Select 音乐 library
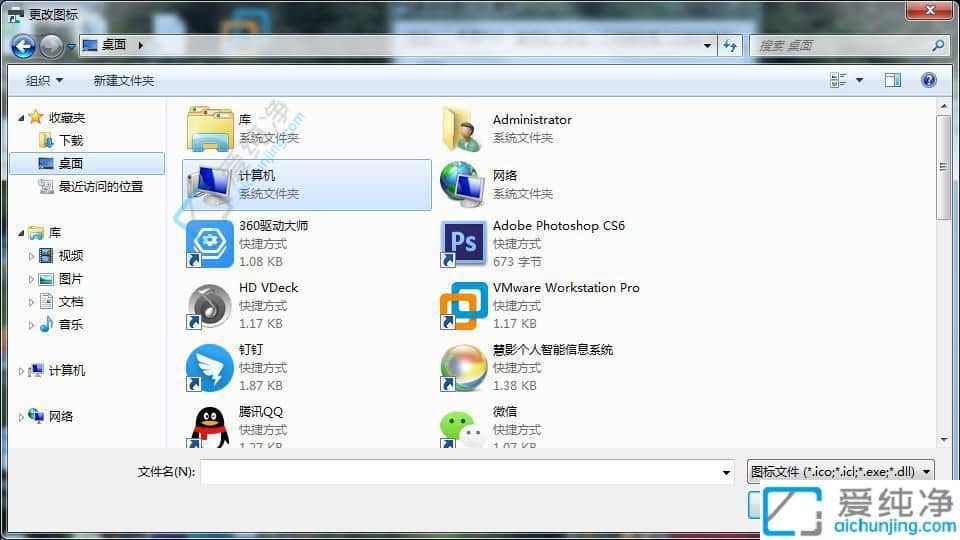The image size is (960, 540). click(x=70, y=324)
